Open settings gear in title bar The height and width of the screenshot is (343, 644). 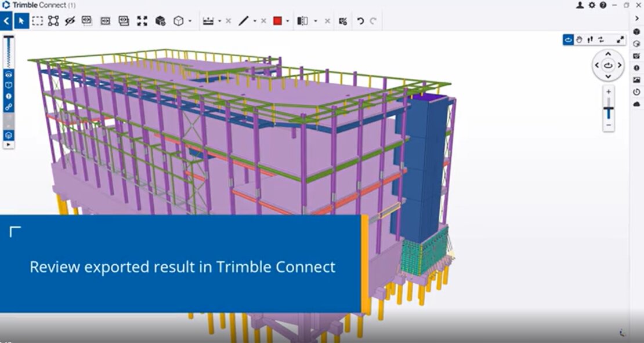(592, 5)
